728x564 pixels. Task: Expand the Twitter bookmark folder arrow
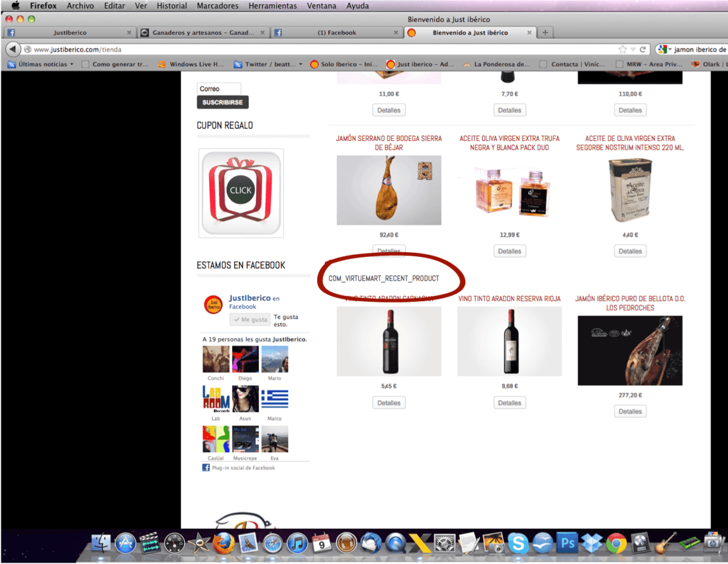coord(300,65)
